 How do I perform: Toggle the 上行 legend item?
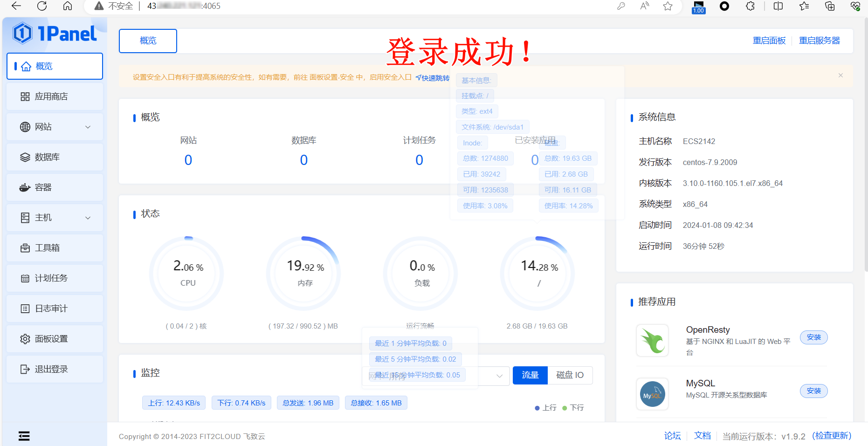point(545,408)
